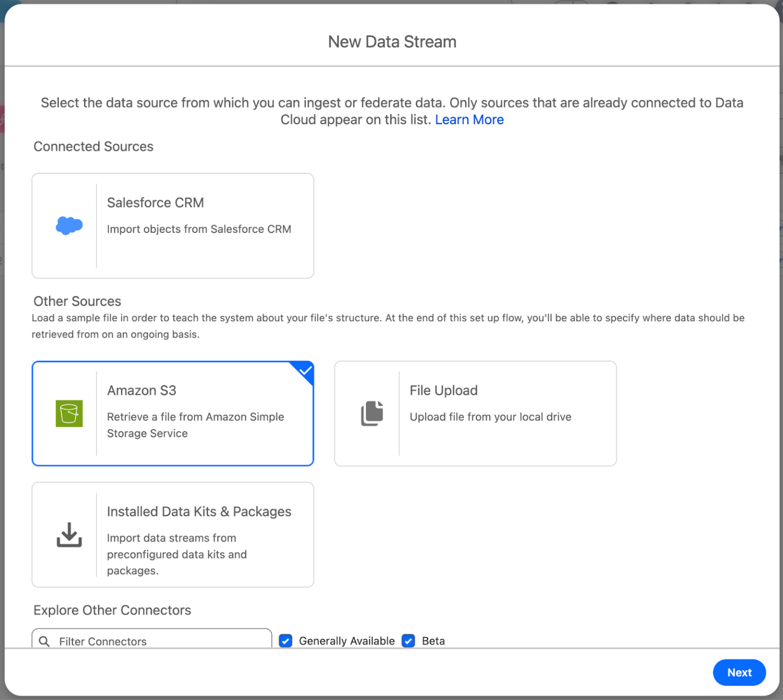This screenshot has width=783, height=700.
Task: Click the Installed Data Kits download icon
Action: coord(69,535)
